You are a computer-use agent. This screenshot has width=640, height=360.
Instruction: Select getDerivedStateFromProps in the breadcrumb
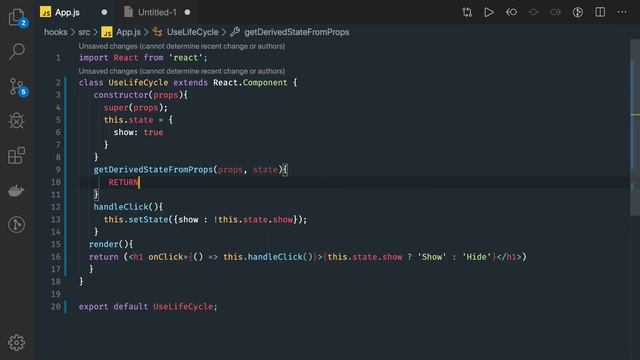(x=297, y=32)
